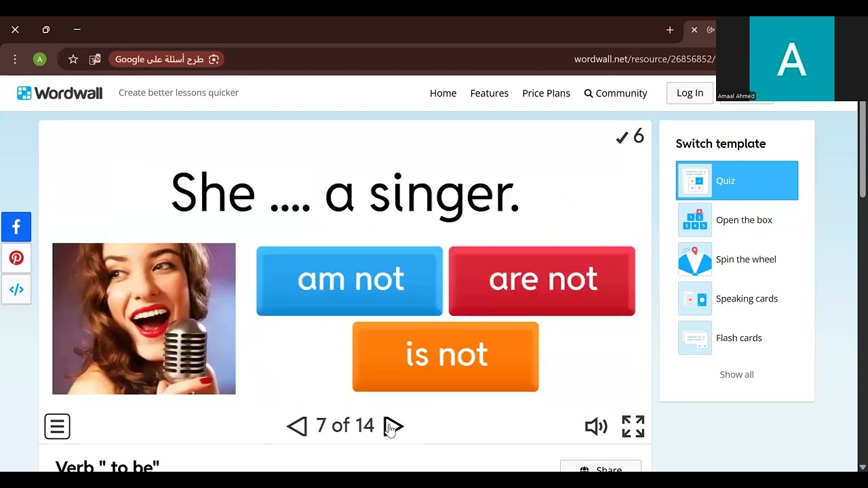The height and width of the screenshot is (488, 868).
Task: Open the Community search page
Action: click(616, 94)
